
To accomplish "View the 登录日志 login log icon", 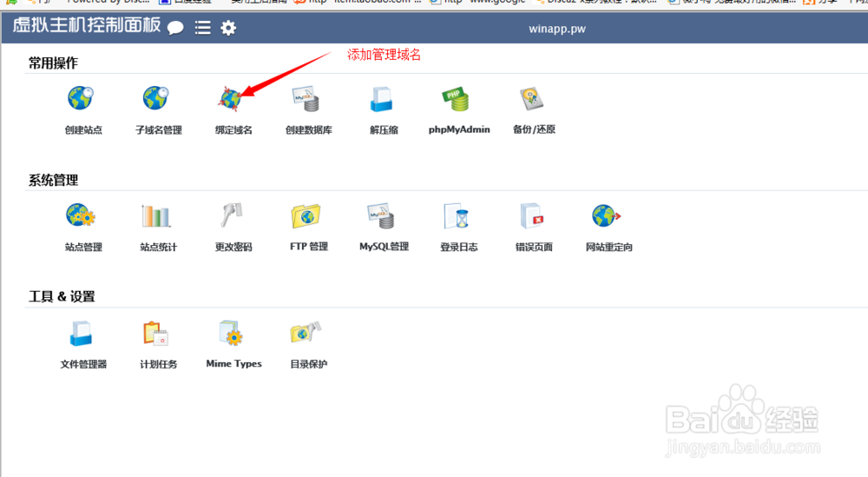I will pyautogui.click(x=457, y=216).
